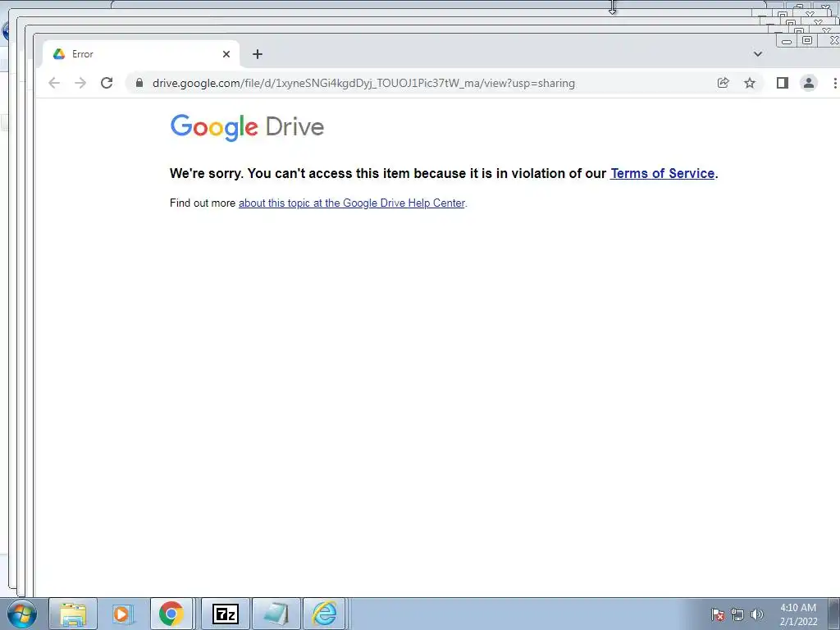View site info via the padlock icon
The image size is (840, 630).
(x=139, y=83)
